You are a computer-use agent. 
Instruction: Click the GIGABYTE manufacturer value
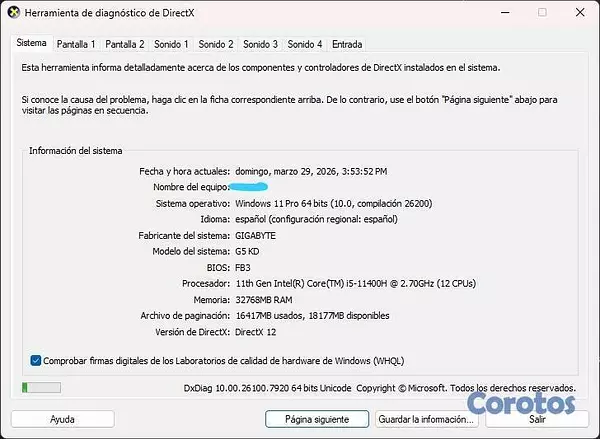tap(255, 235)
